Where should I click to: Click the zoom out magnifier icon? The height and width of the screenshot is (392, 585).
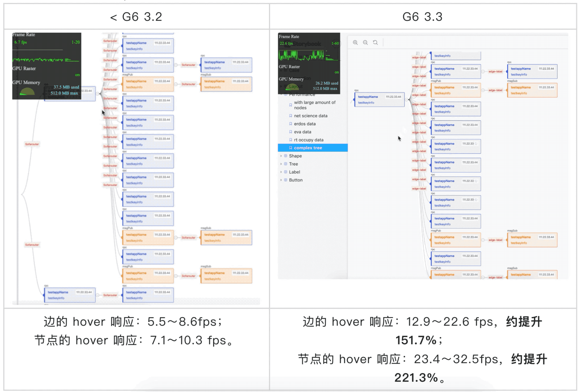[365, 42]
